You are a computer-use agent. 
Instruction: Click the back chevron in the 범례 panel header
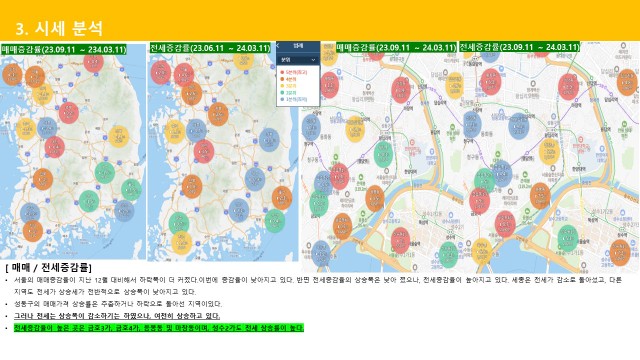click(278, 46)
